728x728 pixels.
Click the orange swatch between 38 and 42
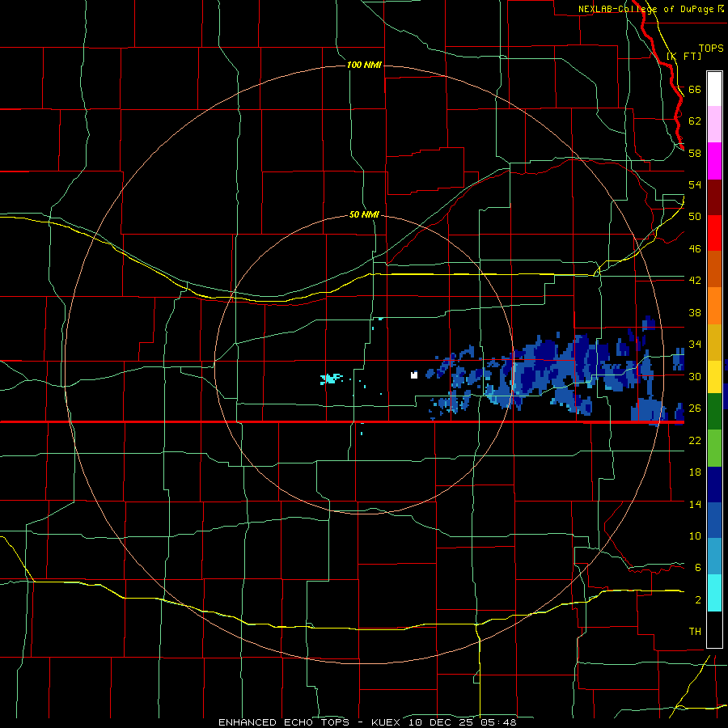[714, 306]
